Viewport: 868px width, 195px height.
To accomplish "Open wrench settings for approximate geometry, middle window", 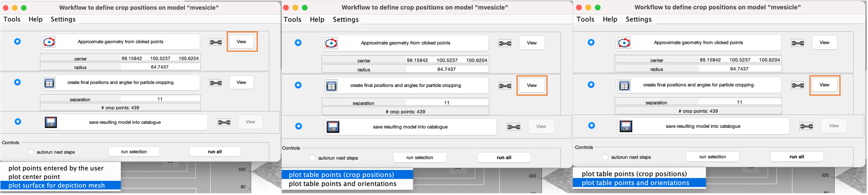I will point(505,44).
